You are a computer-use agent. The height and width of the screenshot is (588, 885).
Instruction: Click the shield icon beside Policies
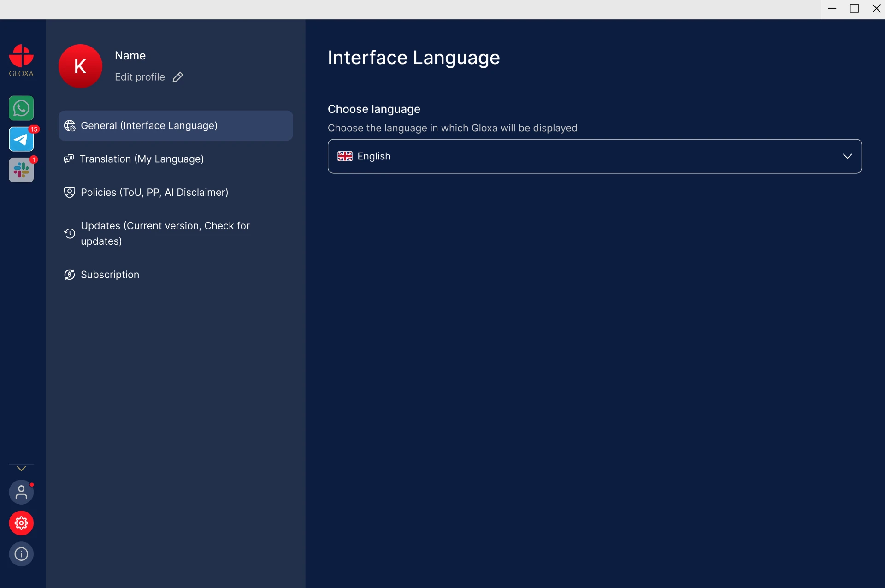tap(70, 192)
